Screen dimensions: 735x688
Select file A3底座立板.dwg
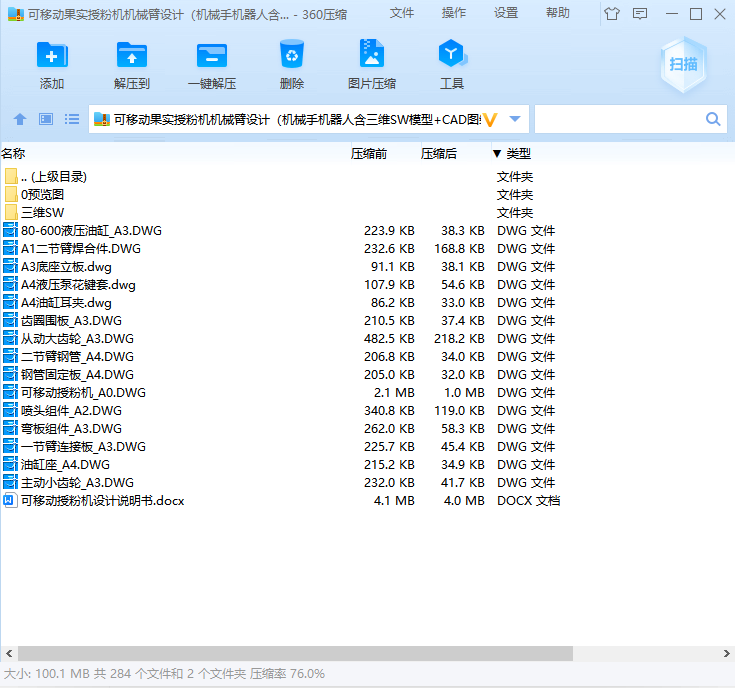tap(66, 266)
